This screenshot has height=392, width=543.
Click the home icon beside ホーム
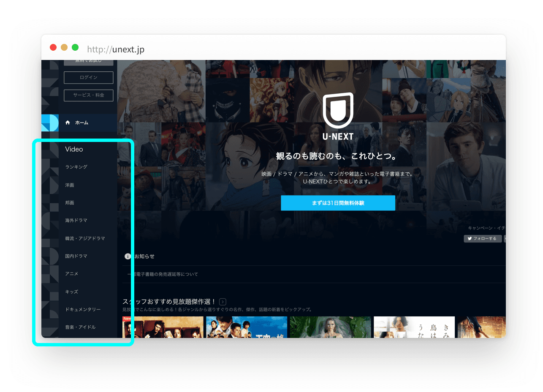coord(68,122)
